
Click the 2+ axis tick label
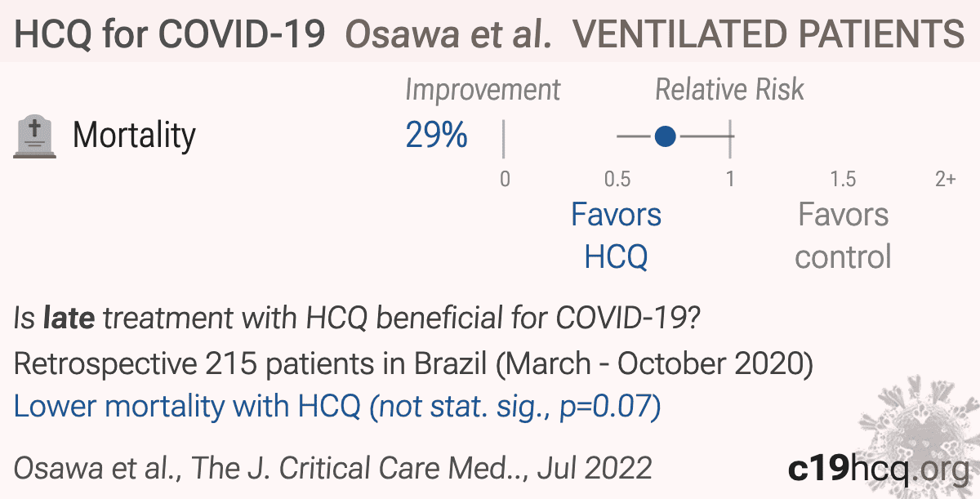tap(946, 179)
